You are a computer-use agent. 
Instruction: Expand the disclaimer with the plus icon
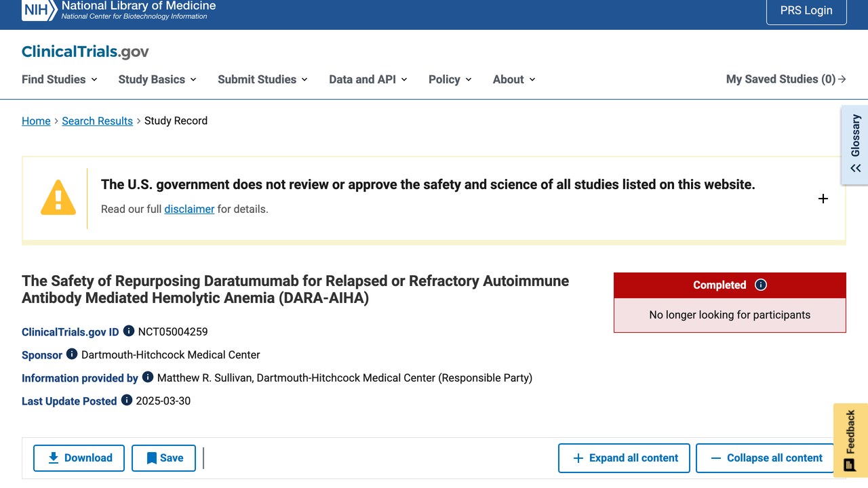point(823,199)
